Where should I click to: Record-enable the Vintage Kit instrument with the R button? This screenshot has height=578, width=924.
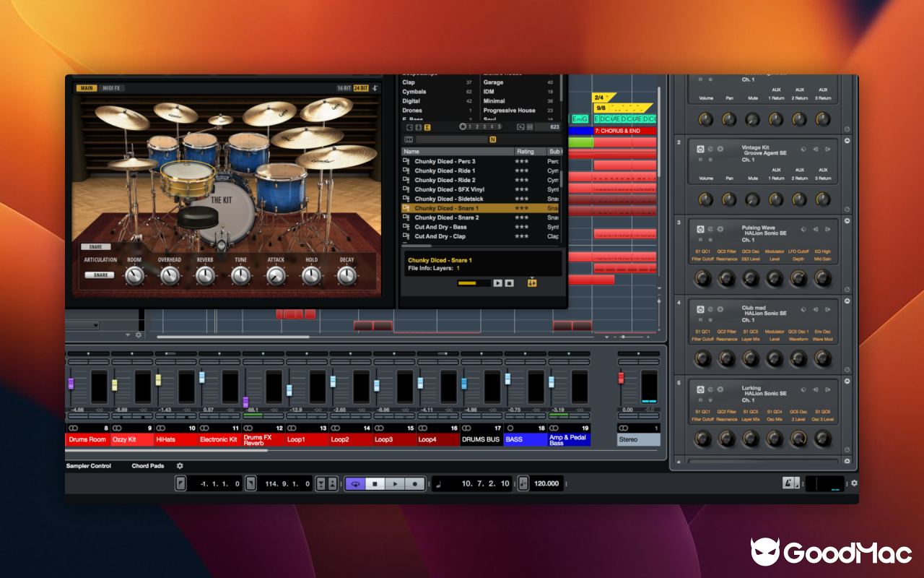[700, 160]
